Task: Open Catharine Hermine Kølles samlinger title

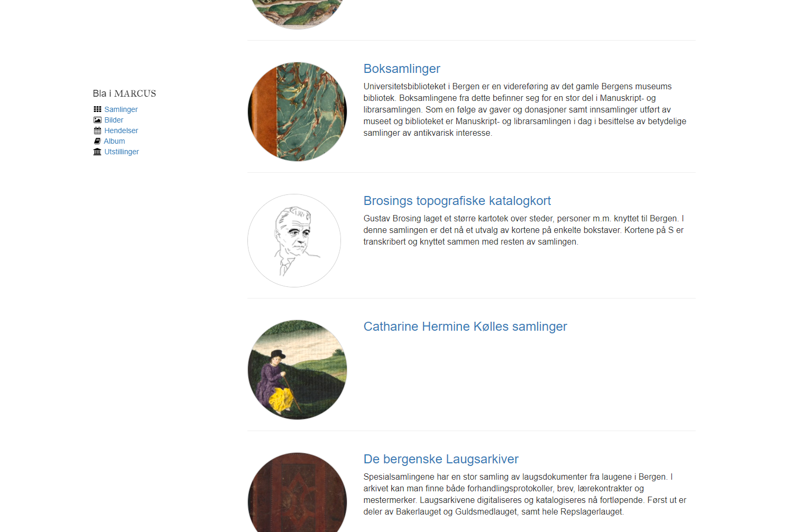Action: coord(465,326)
